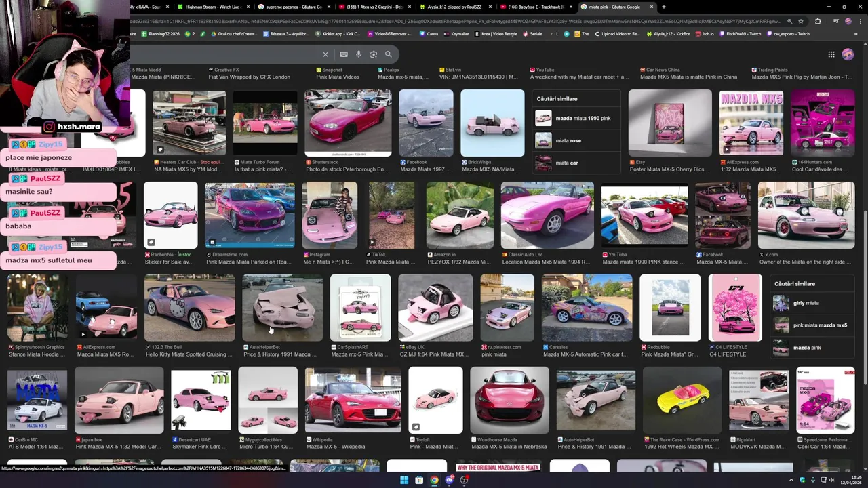Clear the Google search box text
Screen dimensions: 868x488
[325, 54]
